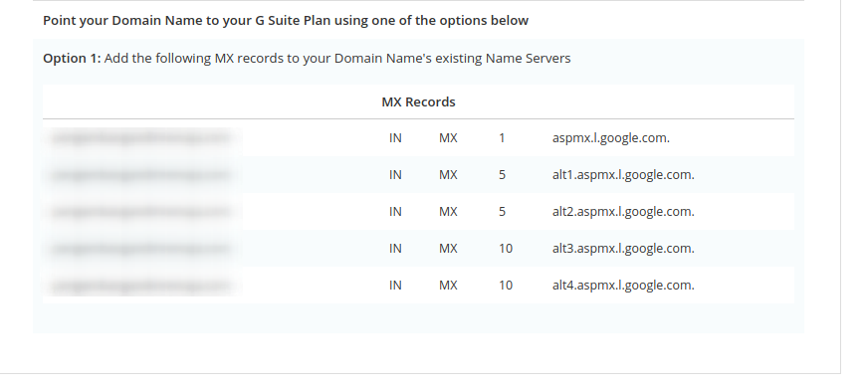The height and width of the screenshot is (391, 868).
Task: Click blurred domain name in alt4 row
Action: [141, 286]
